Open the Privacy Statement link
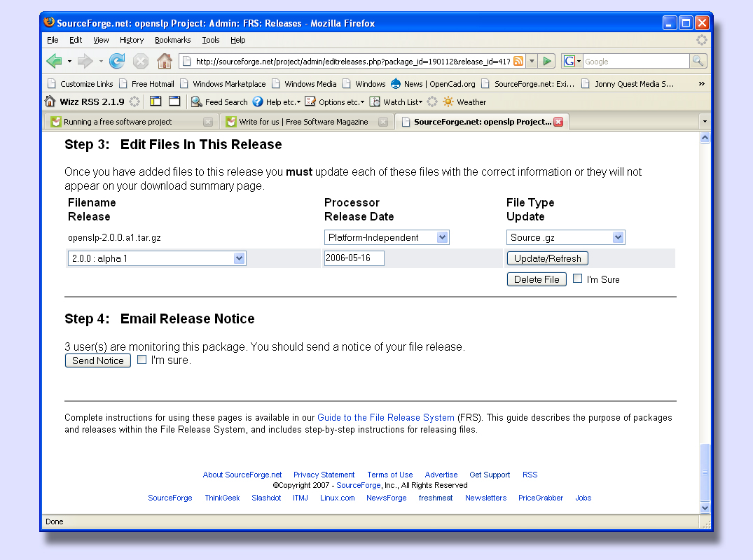Image resolution: width=753 pixels, height=560 pixels. tap(324, 475)
